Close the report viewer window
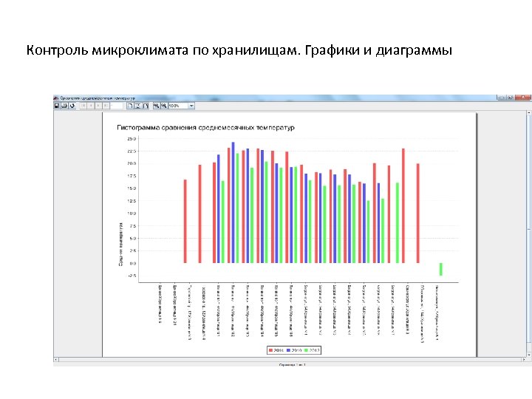The image size is (532, 399). coord(523,98)
